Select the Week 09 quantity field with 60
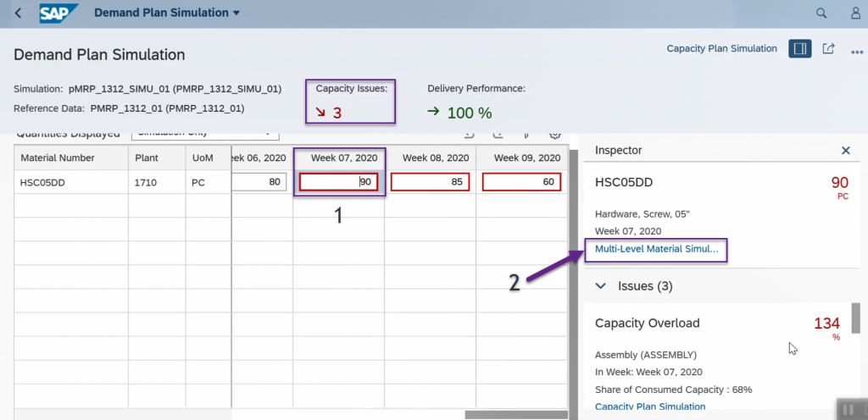 click(521, 182)
